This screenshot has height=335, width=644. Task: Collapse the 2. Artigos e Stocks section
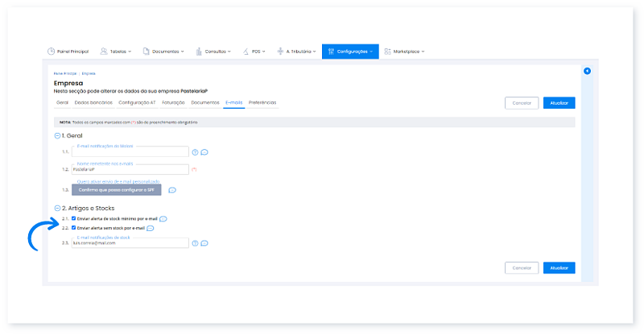(x=57, y=208)
